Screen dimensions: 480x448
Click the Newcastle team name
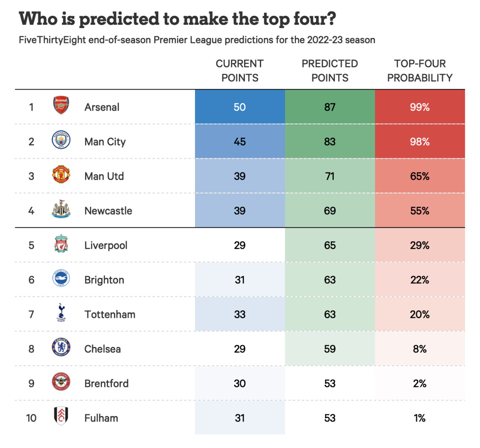click(108, 211)
